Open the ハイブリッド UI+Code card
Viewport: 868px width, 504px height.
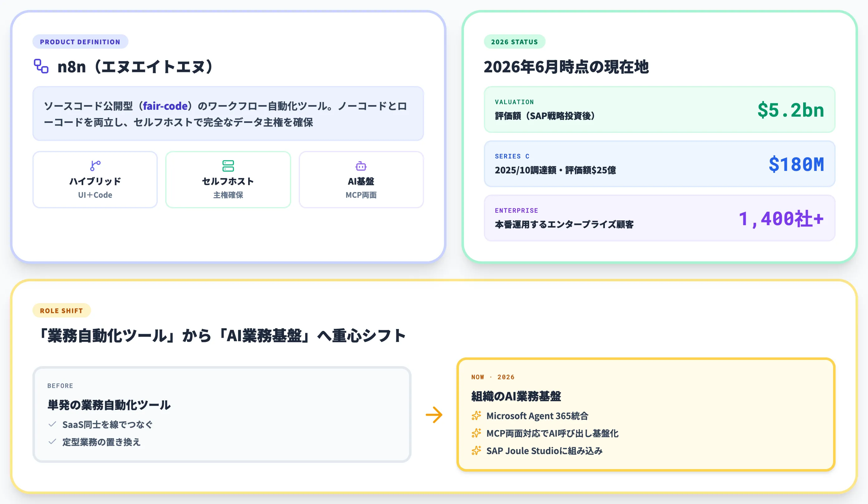tap(95, 179)
